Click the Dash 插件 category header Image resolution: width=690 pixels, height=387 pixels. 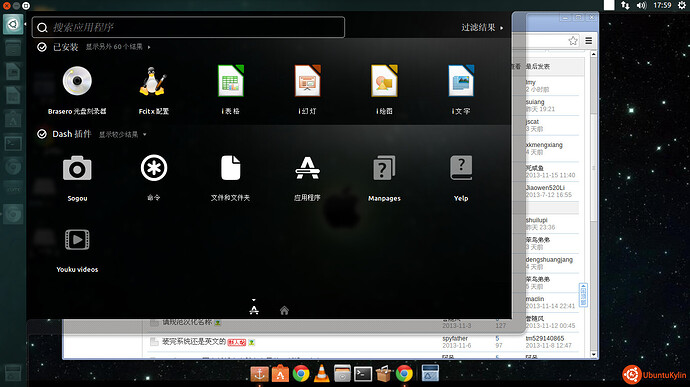pos(71,134)
